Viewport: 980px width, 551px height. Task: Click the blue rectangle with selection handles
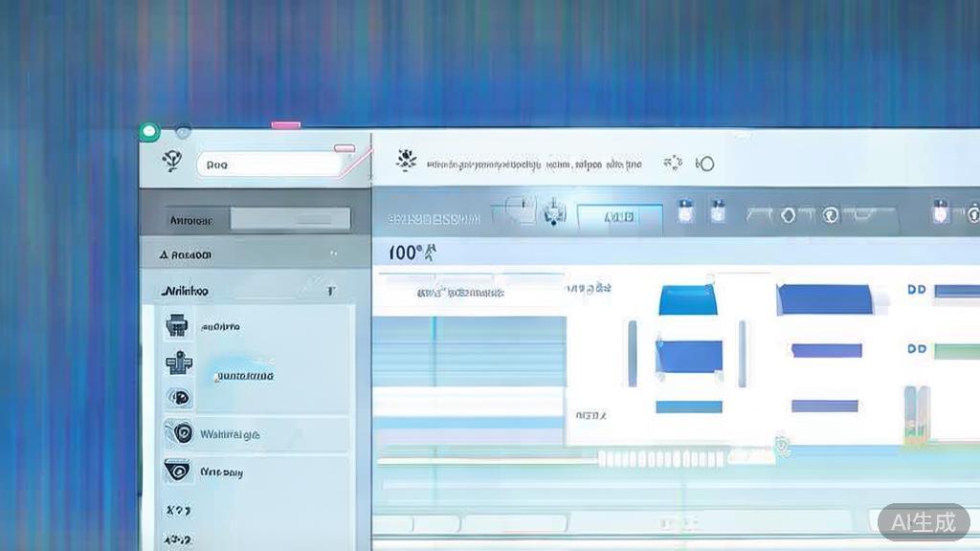tap(688, 355)
